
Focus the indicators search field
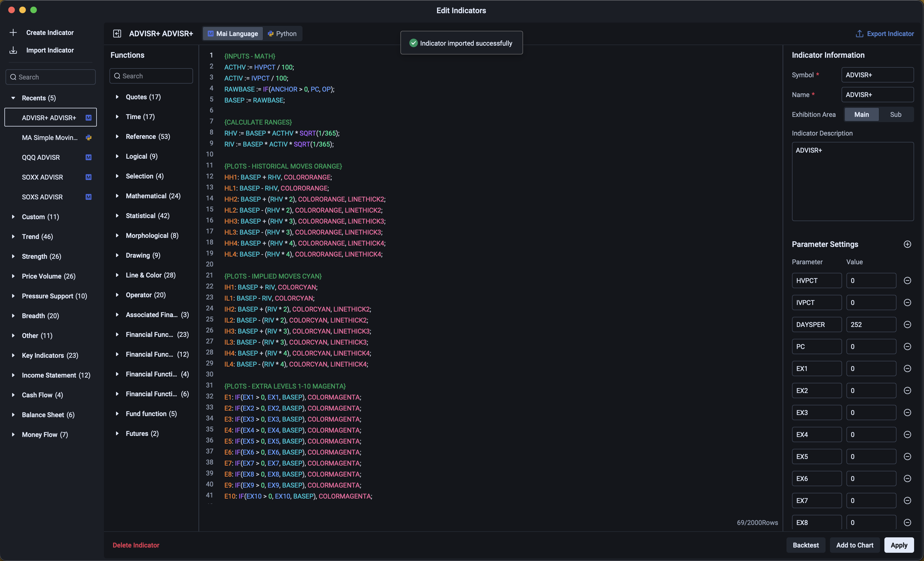click(51, 77)
